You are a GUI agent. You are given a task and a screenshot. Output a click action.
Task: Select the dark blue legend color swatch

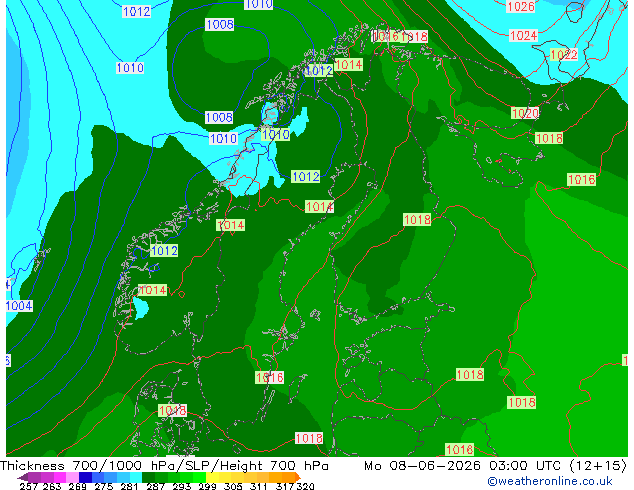[x=85, y=477]
